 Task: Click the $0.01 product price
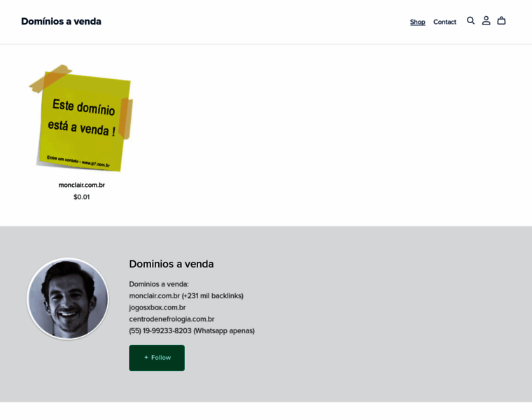(81, 197)
